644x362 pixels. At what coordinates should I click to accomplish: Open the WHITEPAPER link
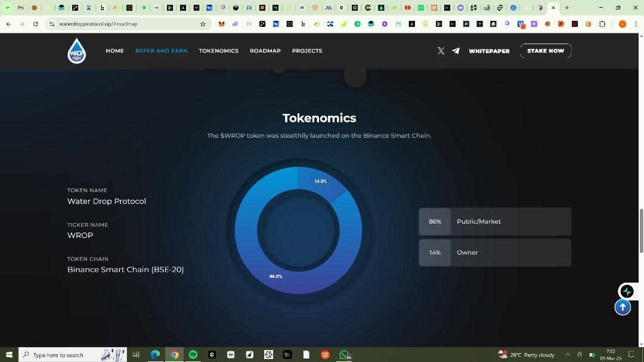tap(489, 51)
